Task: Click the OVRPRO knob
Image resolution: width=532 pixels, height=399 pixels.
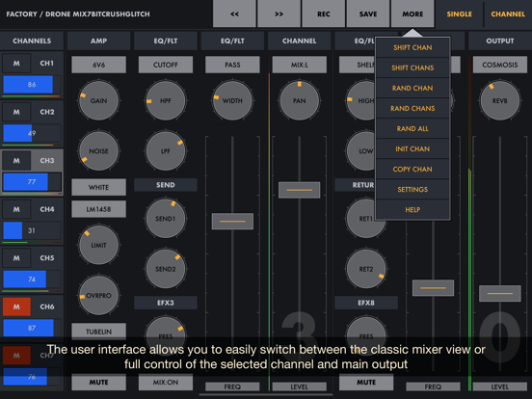Action: [98, 295]
